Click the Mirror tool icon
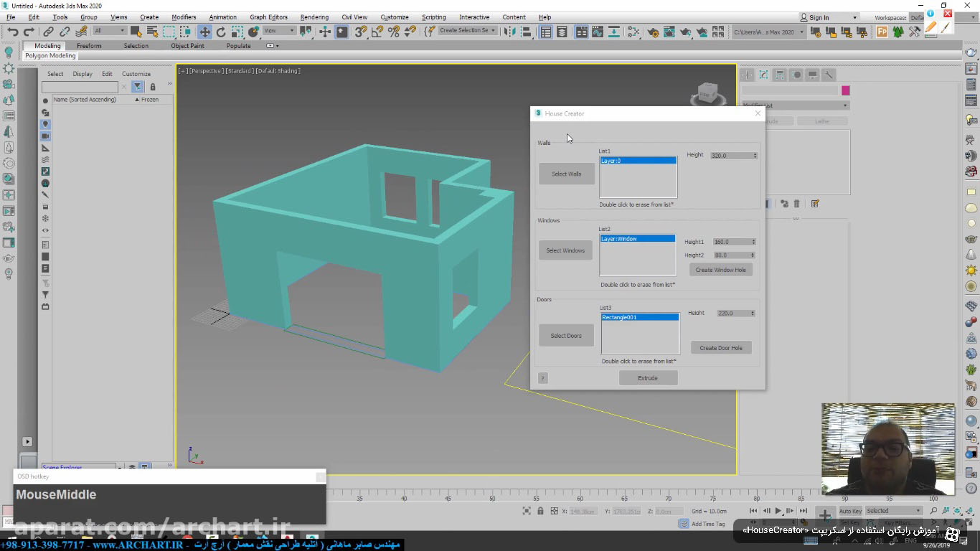Screen dimensions: 980x551 coord(510,32)
